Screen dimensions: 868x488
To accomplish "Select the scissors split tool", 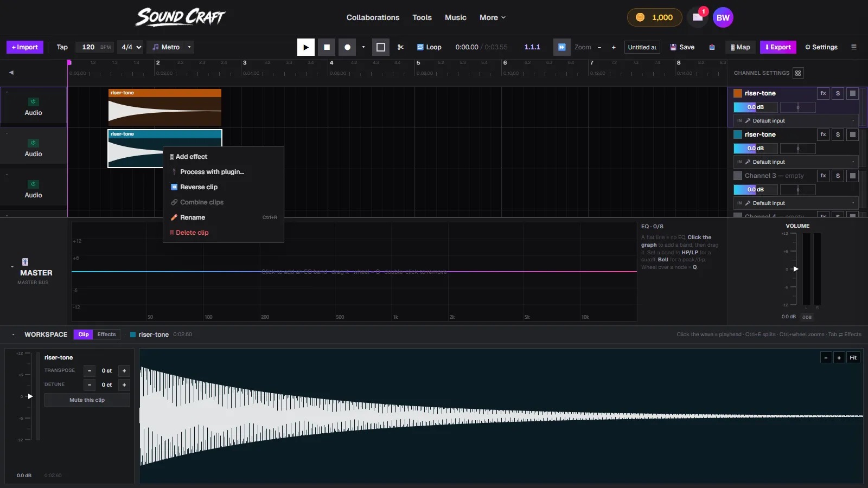I will coord(400,47).
